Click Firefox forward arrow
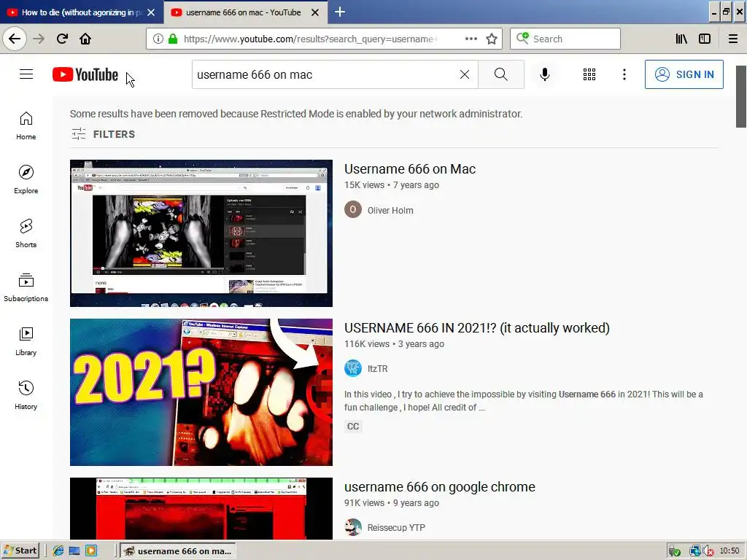 pyautogui.click(x=39, y=39)
